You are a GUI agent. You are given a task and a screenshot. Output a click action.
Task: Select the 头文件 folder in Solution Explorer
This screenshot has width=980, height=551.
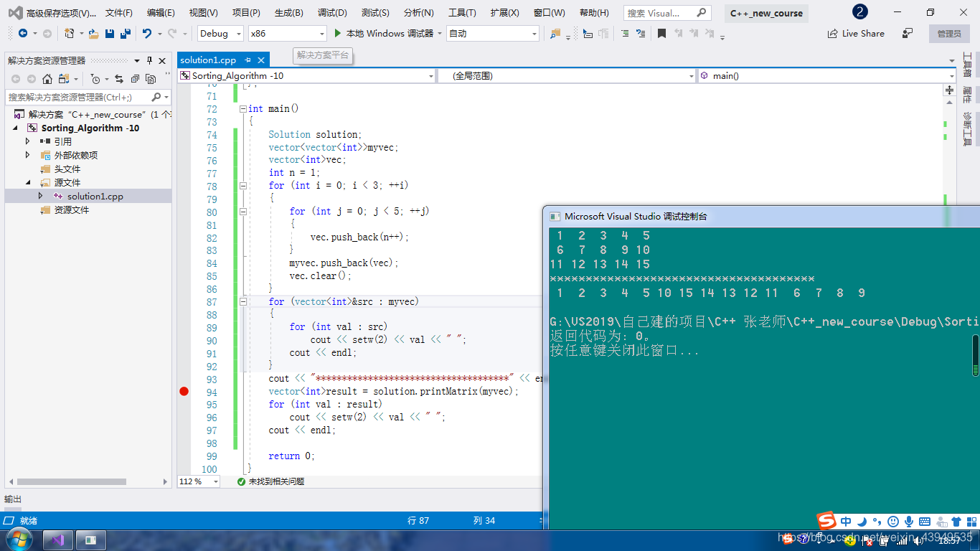pyautogui.click(x=67, y=169)
